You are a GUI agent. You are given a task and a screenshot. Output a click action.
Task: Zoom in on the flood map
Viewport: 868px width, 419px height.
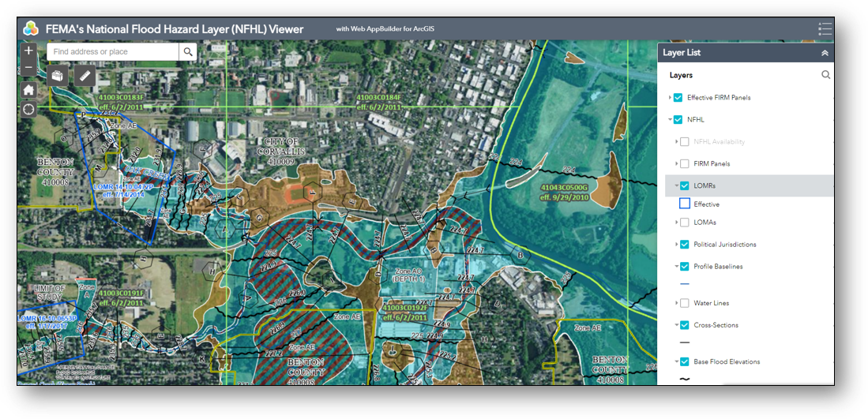point(28,51)
